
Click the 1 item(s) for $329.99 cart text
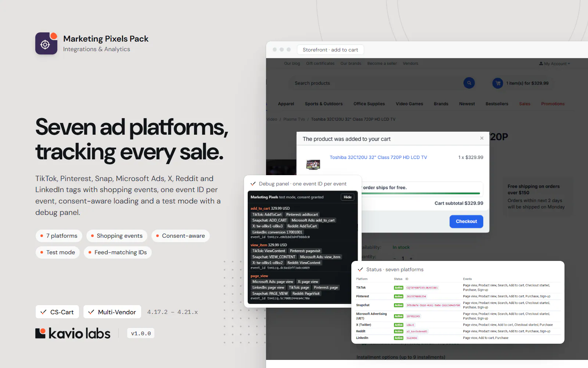click(527, 83)
